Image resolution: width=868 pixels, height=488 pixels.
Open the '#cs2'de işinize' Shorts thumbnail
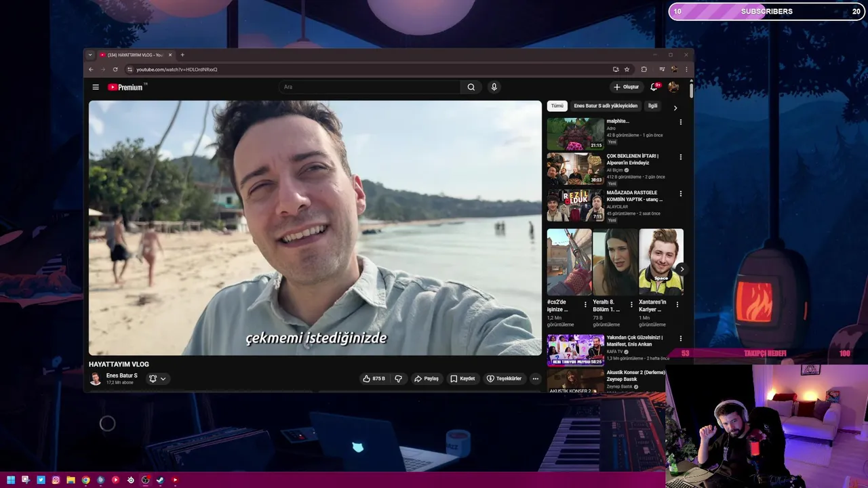pos(570,262)
